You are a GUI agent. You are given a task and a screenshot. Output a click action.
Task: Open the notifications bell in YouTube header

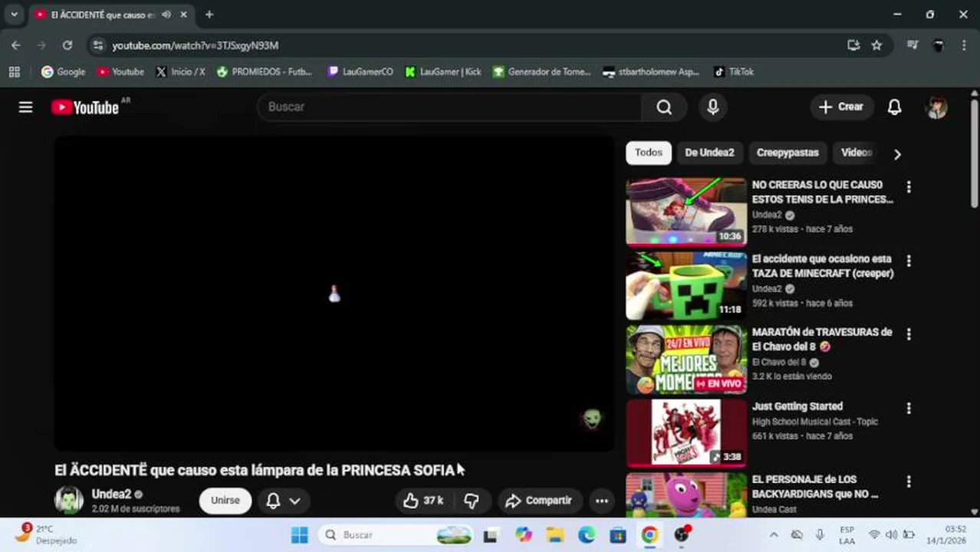(x=894, y=107)
